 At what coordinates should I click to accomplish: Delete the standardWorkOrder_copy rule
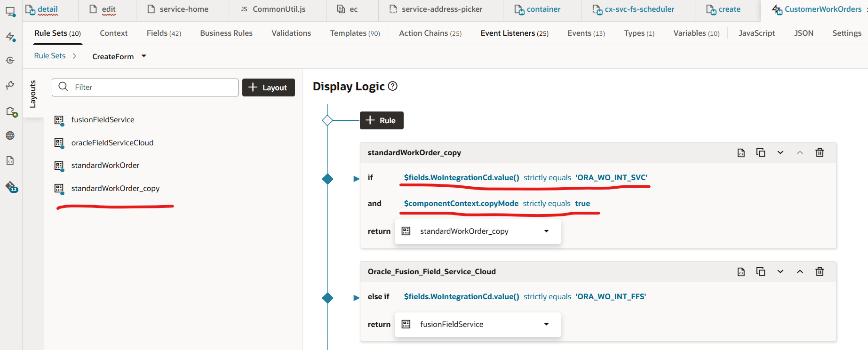[x=820, y=152]
